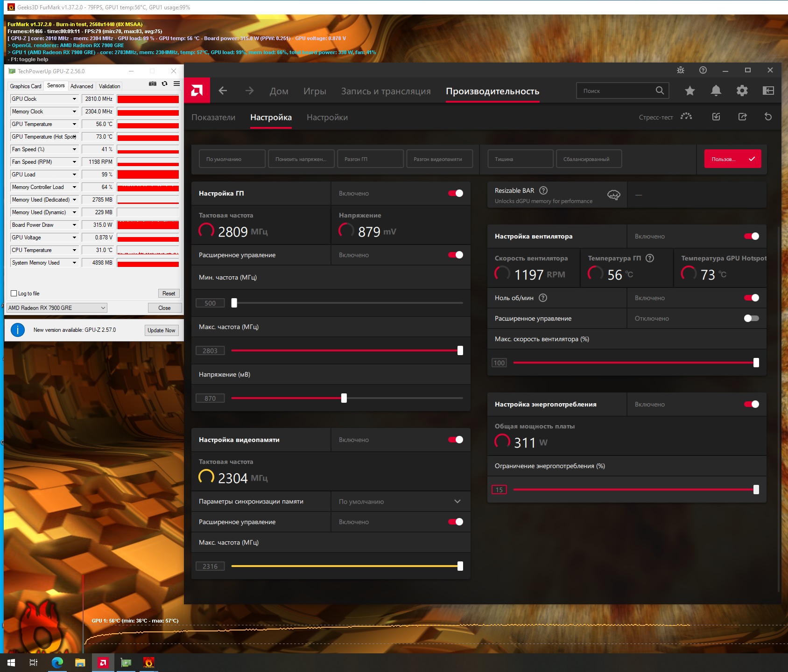This screenshot has height=672, width=788.
Task: Expand the GPU Load sensor dropdown
Action: click(x=74, y=175)
